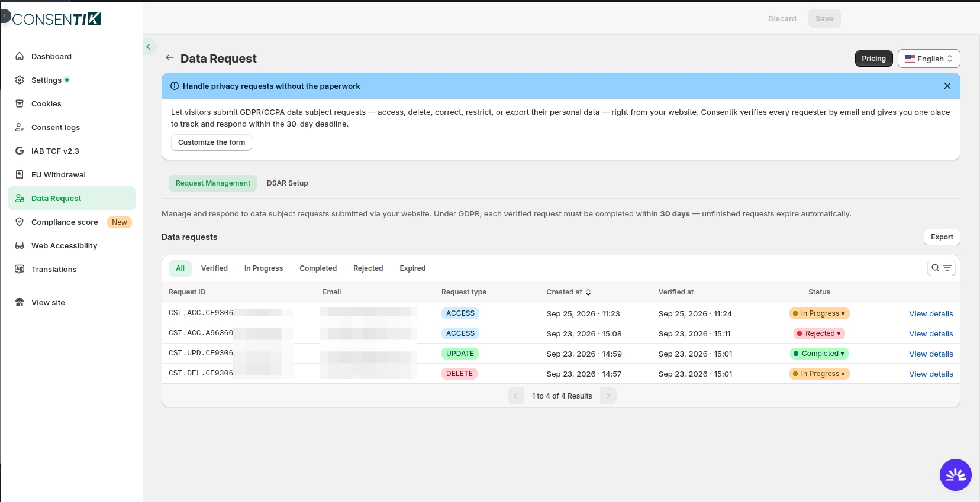Show only Rejected requests
This screenshot has width=980, height=502.
point(368,268)
